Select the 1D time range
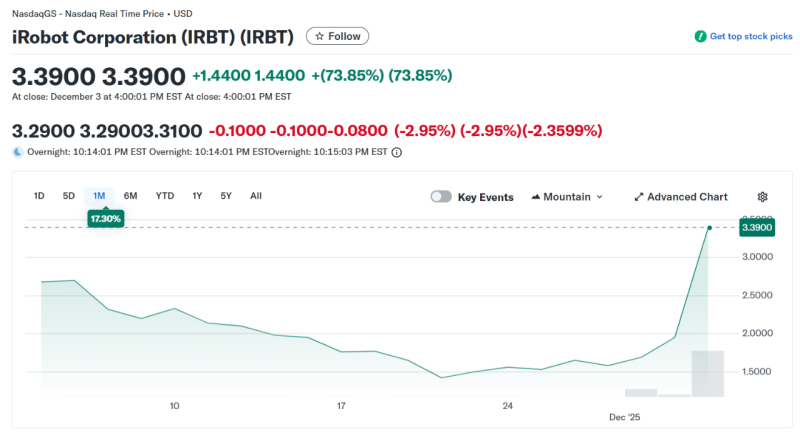 tap(39, 196)
